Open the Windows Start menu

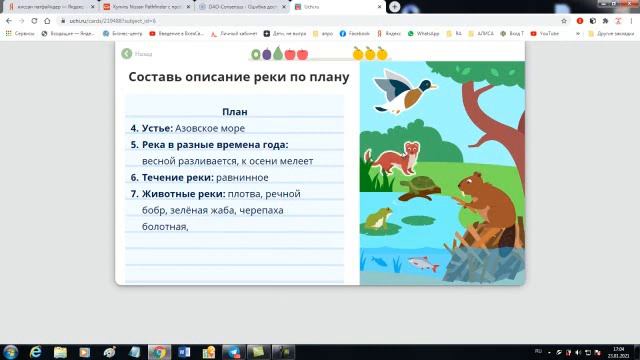10,352
